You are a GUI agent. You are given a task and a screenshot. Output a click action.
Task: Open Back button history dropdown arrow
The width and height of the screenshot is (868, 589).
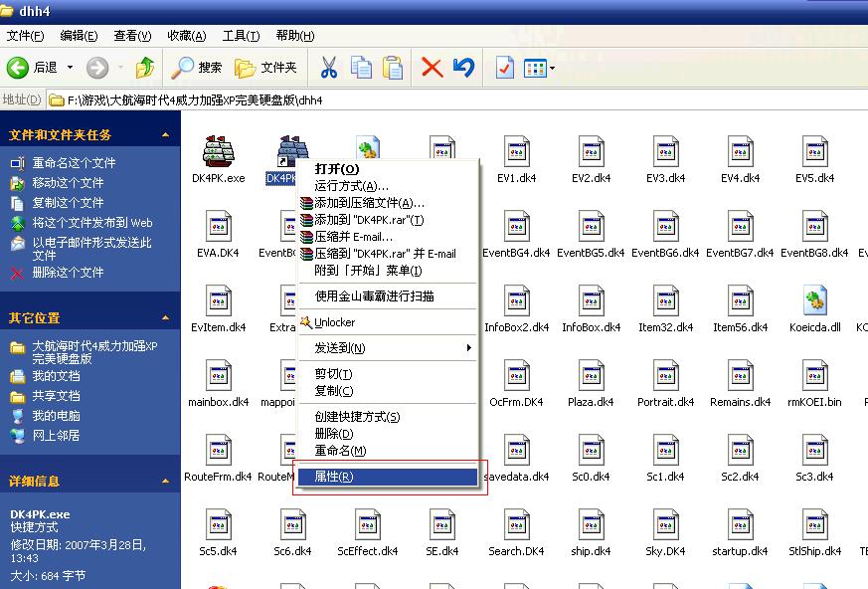click(71, 68)
